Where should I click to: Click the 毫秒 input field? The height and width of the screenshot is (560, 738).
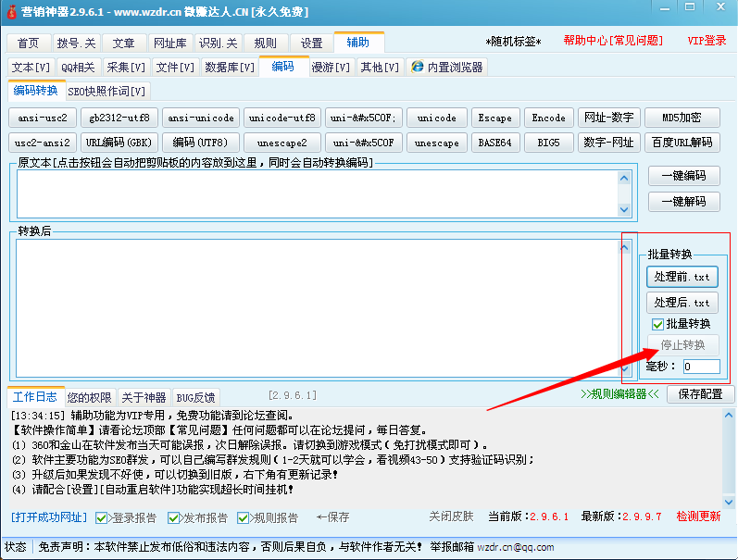tap(701, 367)
